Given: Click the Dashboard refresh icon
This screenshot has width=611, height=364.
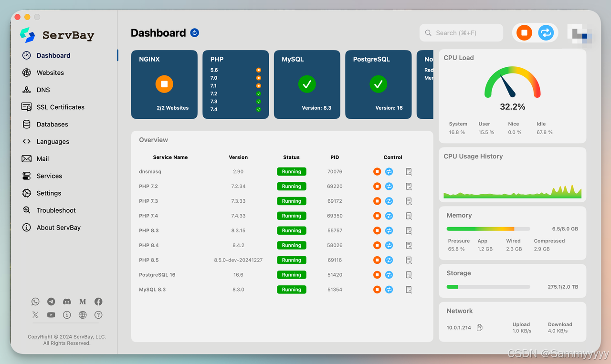Looking at the screenshot, I should click(194, 33).
